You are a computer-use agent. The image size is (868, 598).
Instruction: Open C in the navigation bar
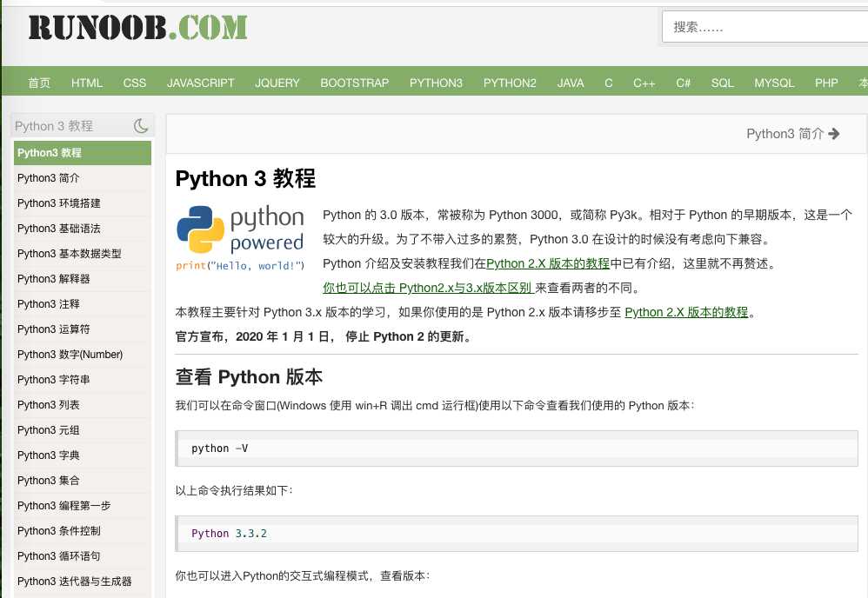coord(608,83)
